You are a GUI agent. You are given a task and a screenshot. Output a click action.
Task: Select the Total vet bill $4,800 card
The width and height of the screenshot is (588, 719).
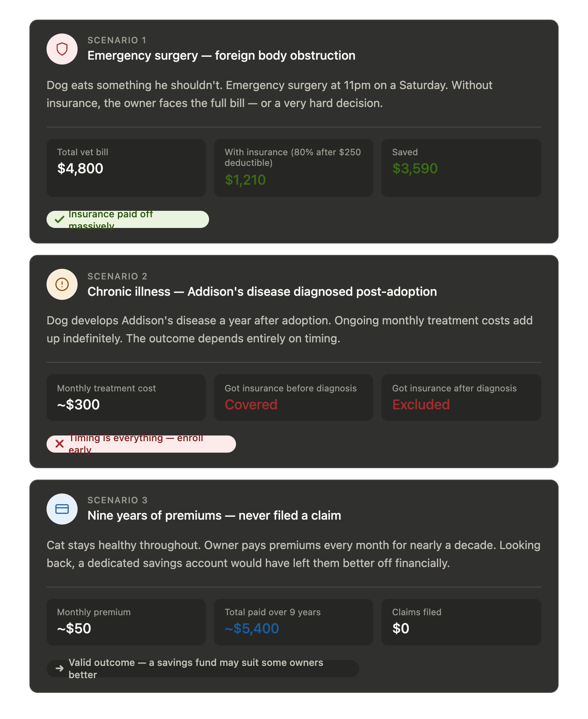click(126, 168)
